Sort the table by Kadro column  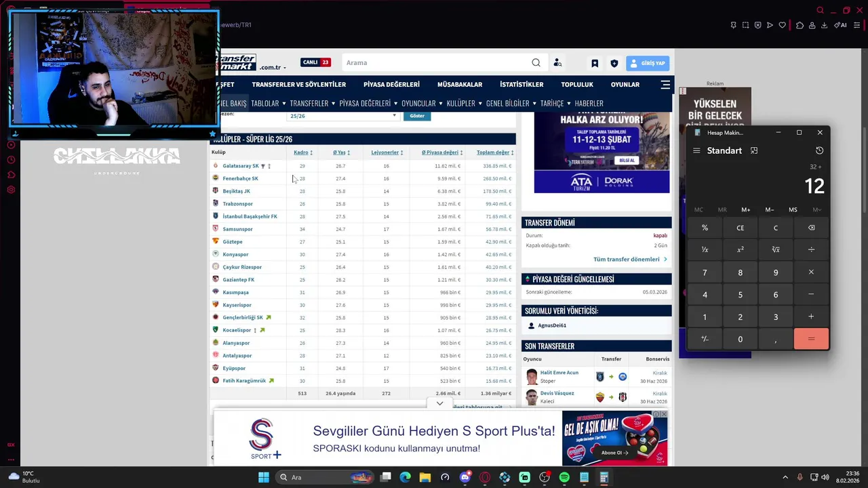pos(302,152)
